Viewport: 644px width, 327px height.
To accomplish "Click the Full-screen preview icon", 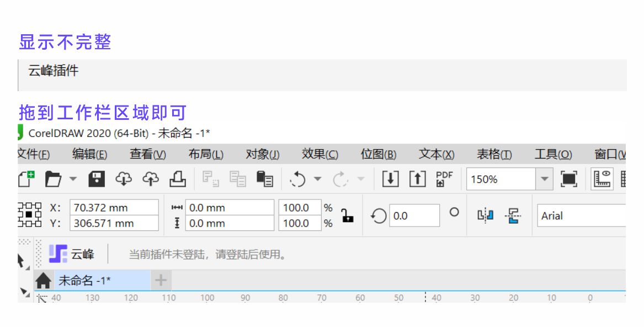I will (x=569, y=180).
